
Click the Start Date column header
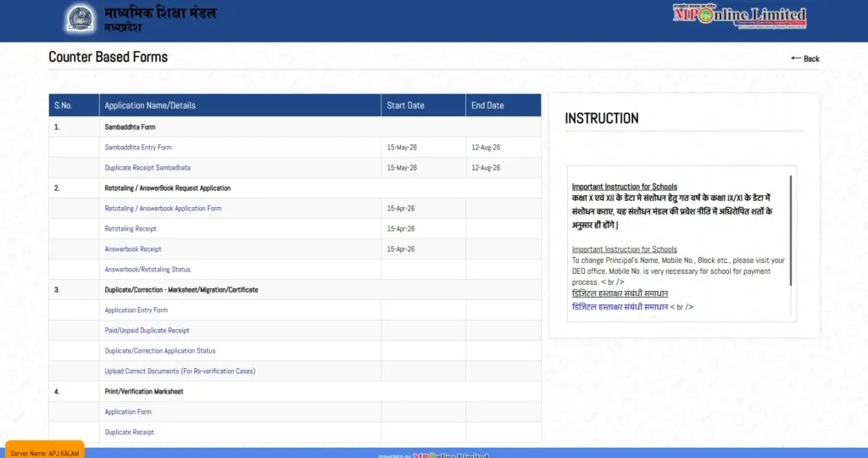pyautogui.click(x=424, y=105)
